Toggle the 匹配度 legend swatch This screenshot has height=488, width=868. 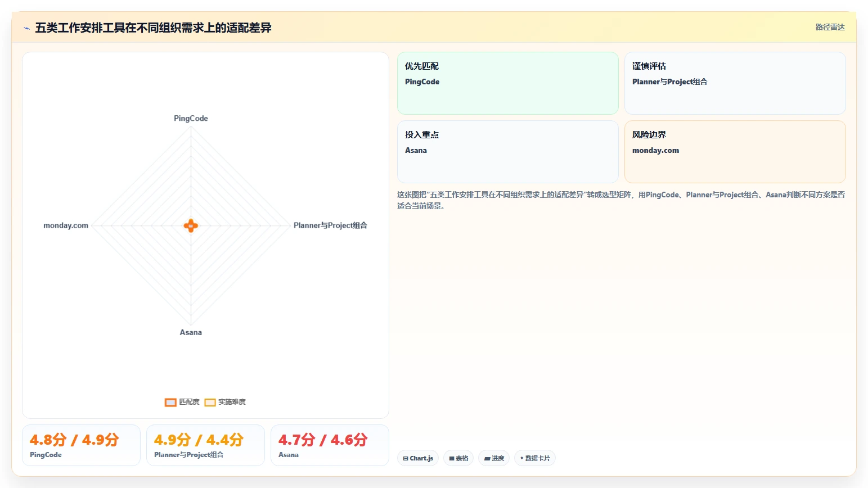(x=170, y=402)
